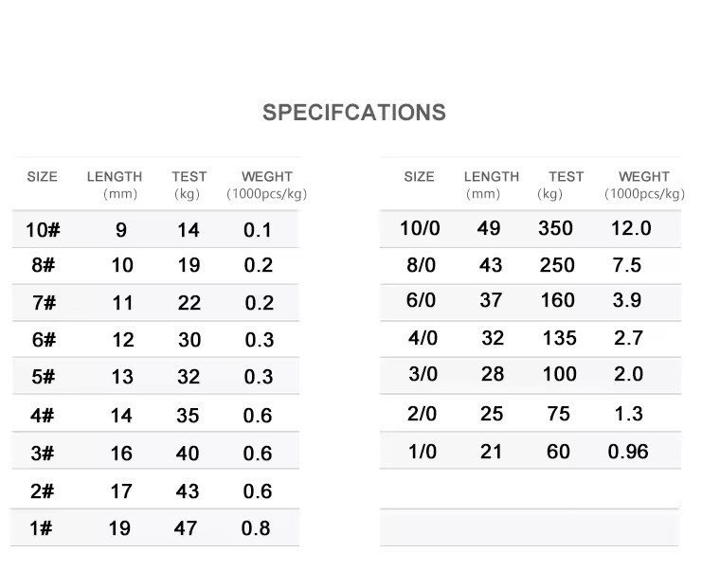Select the 2/0 size cell
Image resolution: width=702 pixels, height=588 pixels.
point(422,414)
